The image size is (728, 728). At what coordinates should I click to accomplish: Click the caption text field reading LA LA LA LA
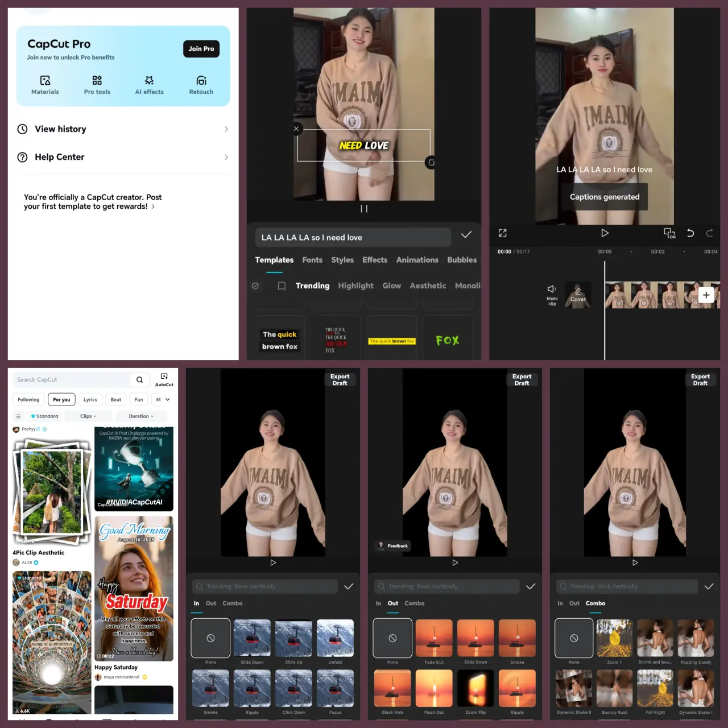coord(353,237)
